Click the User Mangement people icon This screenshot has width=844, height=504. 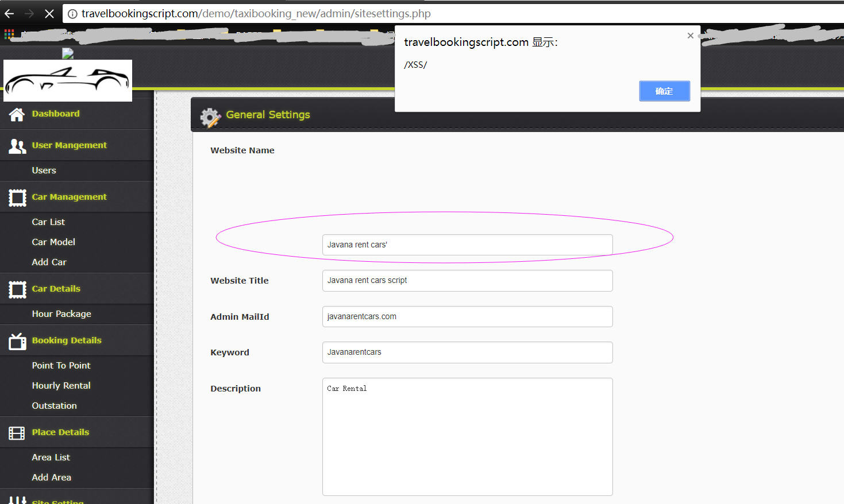17,146
